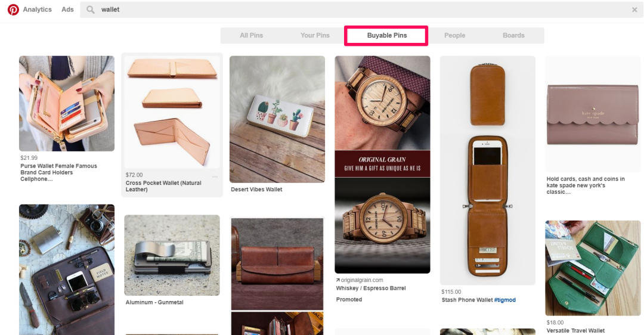This screenshot has height=335, width=644.
Task: Open the Original Grain watch promoted pin
Action: (382, 165)
